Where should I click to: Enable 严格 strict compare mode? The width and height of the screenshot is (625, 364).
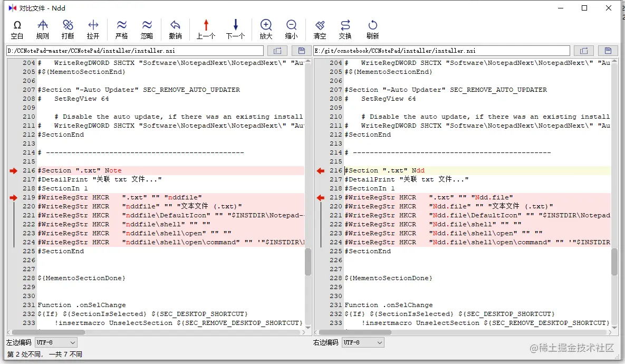point(122,30)
